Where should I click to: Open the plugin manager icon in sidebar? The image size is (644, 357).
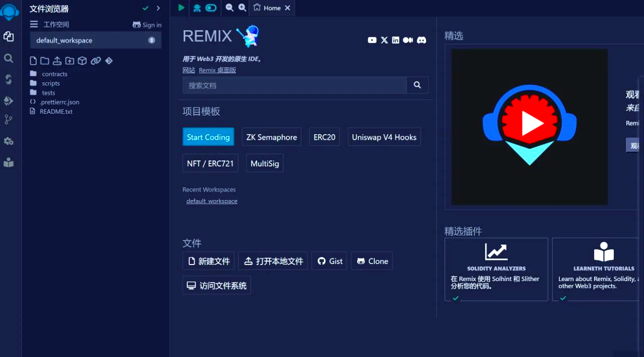click(x=8, y=141)
